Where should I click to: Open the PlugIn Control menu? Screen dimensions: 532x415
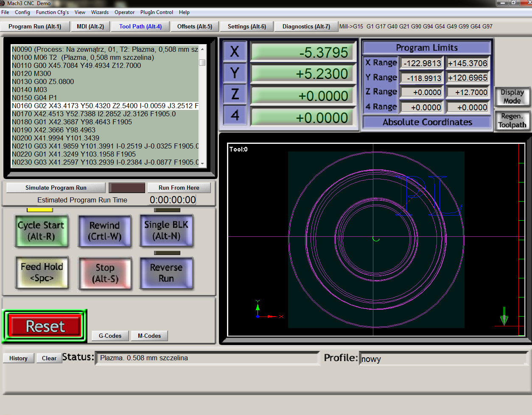point(157,12)
